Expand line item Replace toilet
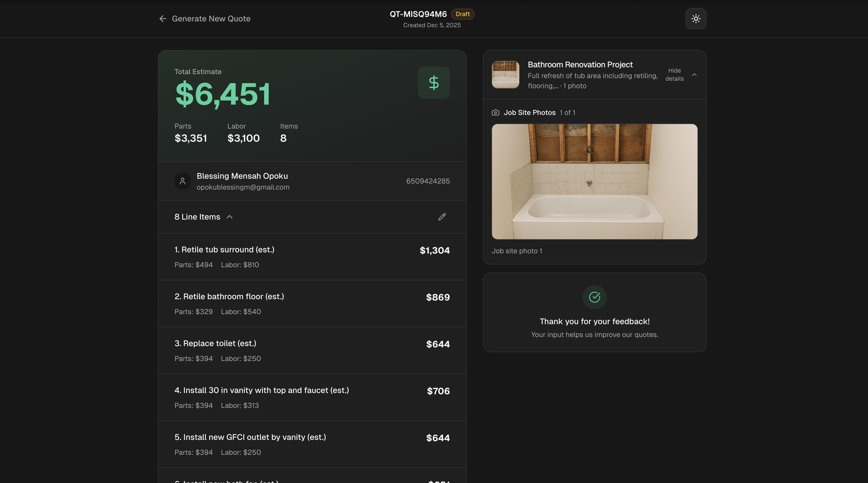 [215, 343]
